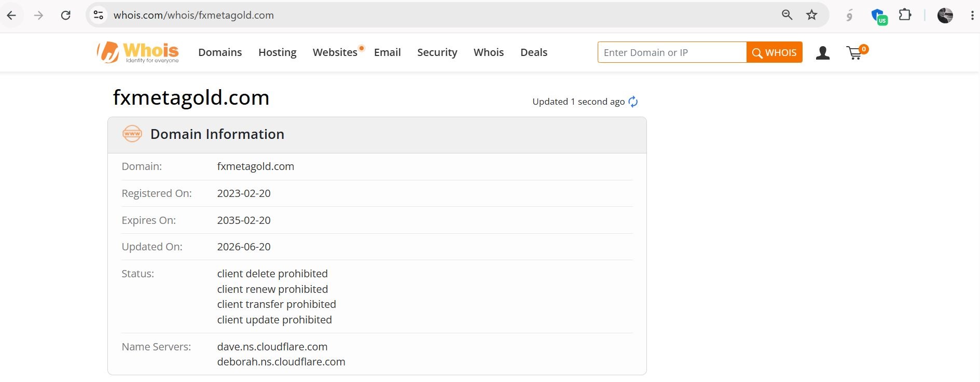Click status client update prohibited
The height and width of the screenshot is (382, 980).
[274, 320]
